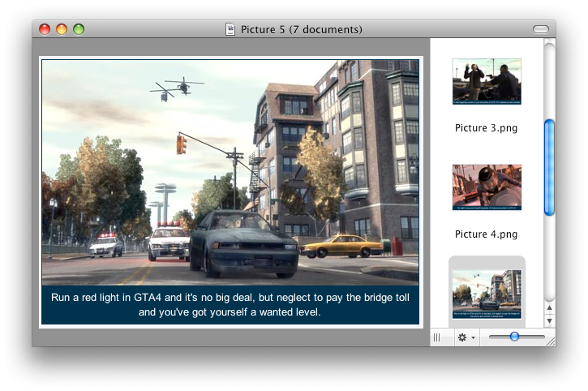Click the Picture 4.png file name
Image resolution: width=588 pixels, height=391 pixels.
pyautogui.click(x=486, y=234)
